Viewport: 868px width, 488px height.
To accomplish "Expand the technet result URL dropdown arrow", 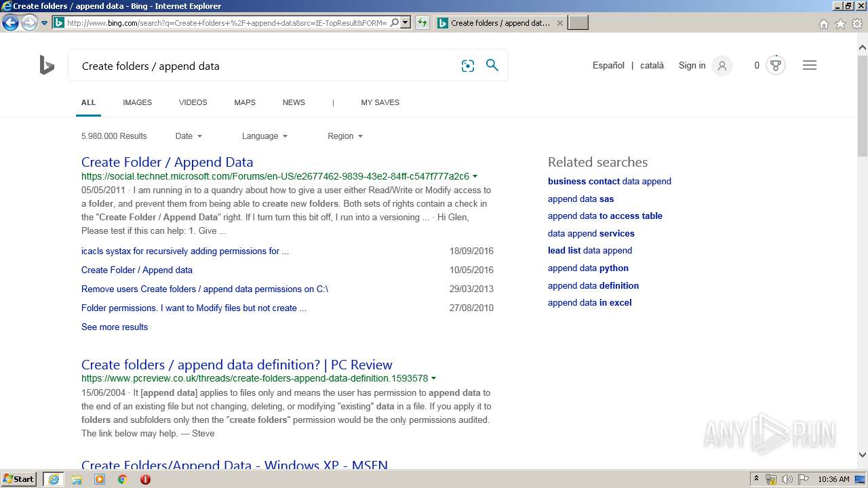I will coord(475,176).
